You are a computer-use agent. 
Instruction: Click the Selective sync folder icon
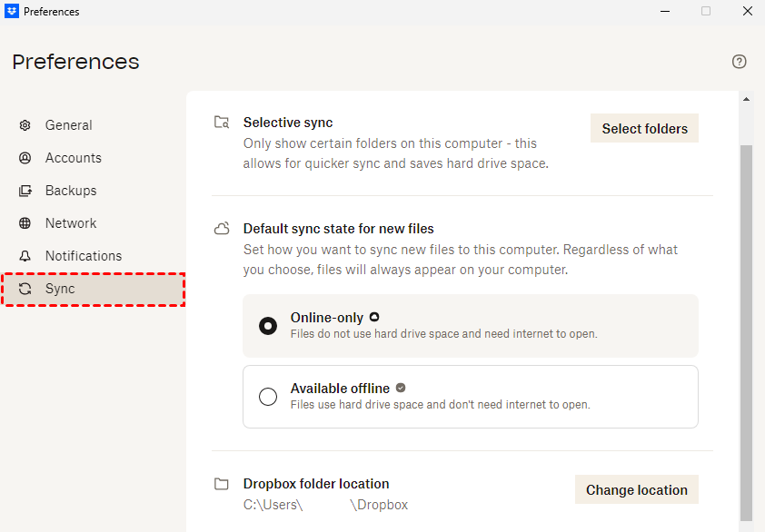[222, 123]
